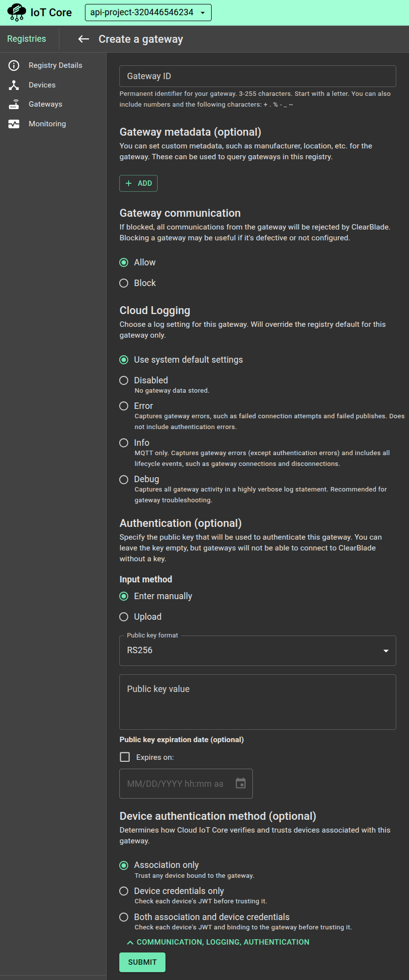Click the Gateway ID input field
The width and height of the screenshot is (409, 980).
click(257, 76)
